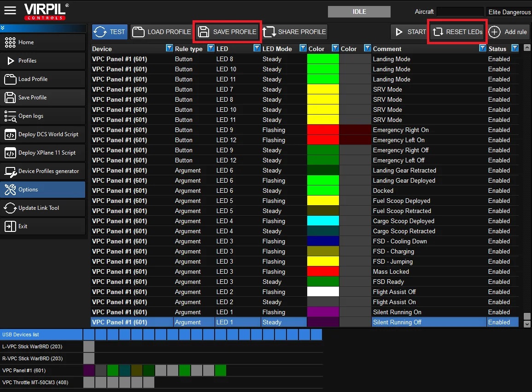
Task: Click the Profiles play icon
Action: tap(11, 61)
